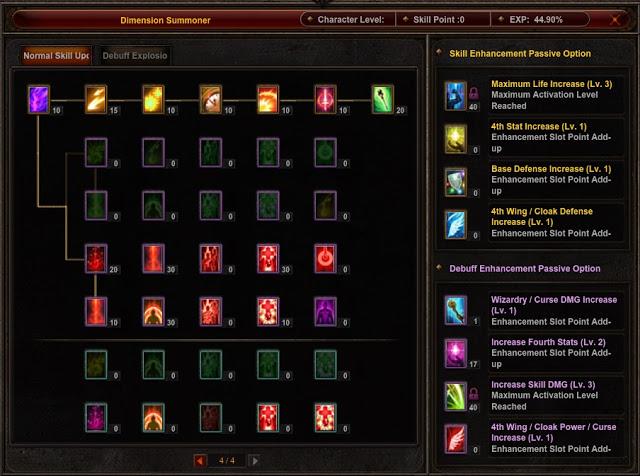Image resolution: width=640 pixels, height=476 pixels.
Task: Go to the next skill page arrow
Action: pos(254,460)
